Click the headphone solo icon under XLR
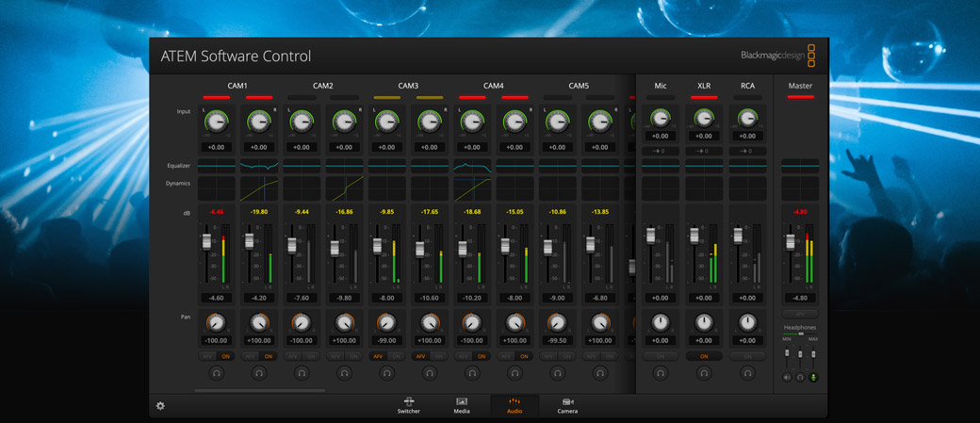 (x=704, y=373)
